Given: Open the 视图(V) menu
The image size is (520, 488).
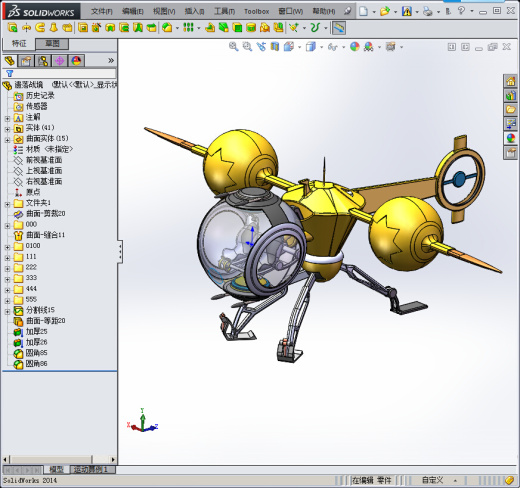Looking at the screenshot, I should tap(164, 11).
